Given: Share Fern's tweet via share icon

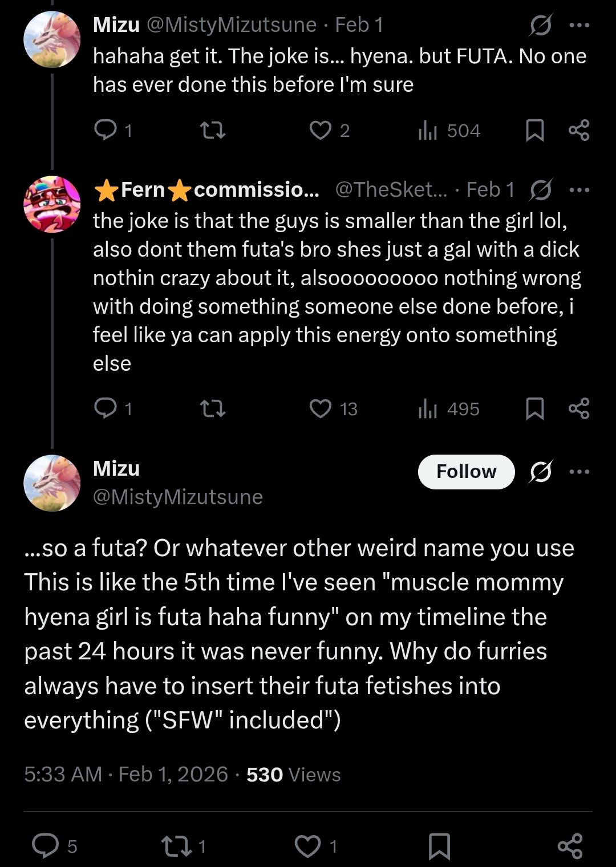Looking at the screenshot, I should click(579, 408).
